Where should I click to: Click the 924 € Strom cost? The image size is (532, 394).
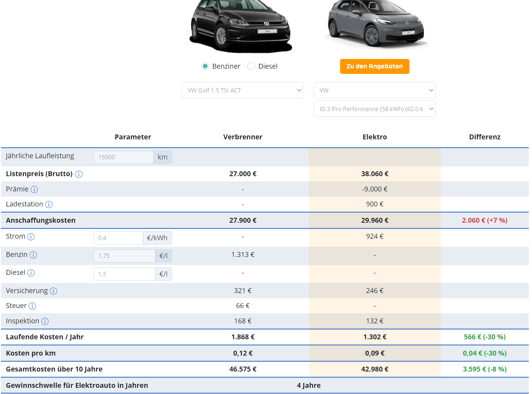(375, 236)
